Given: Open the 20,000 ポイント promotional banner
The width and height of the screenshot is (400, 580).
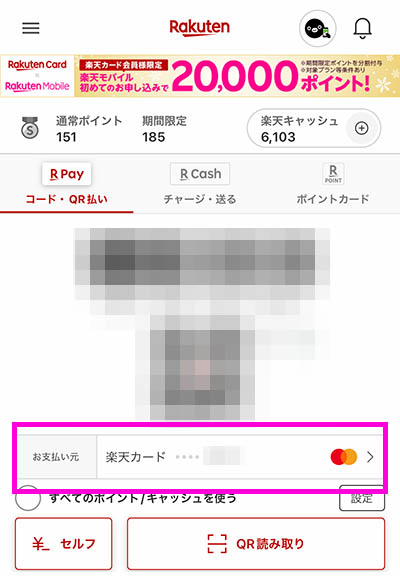Looking at the screenshot, I should (200, 76).
